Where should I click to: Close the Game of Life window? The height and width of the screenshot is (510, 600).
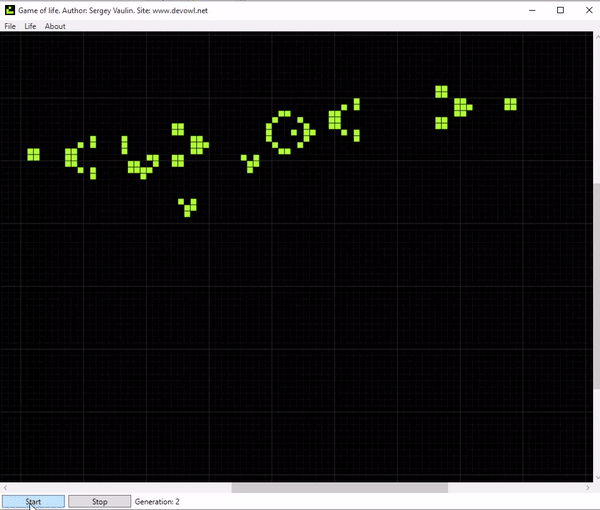[589, 10]
